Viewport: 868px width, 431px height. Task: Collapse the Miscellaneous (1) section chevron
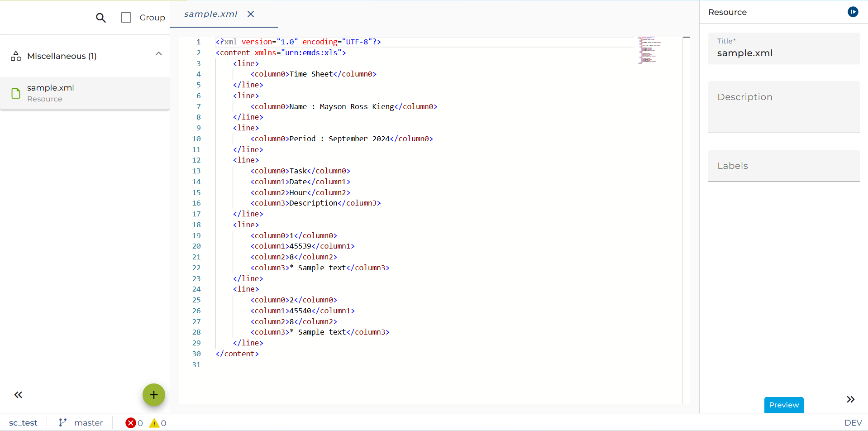pyautogui.click(x=159, y=54)
